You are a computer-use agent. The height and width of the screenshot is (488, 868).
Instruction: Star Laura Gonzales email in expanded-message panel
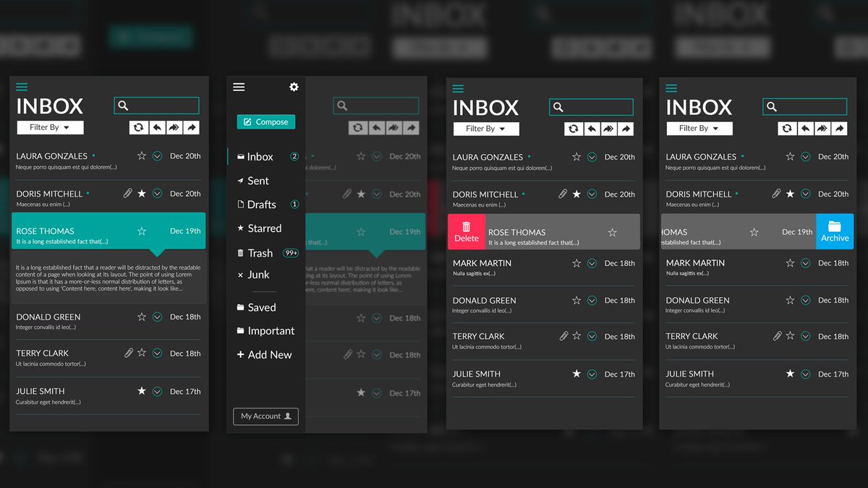pos(142,155)
